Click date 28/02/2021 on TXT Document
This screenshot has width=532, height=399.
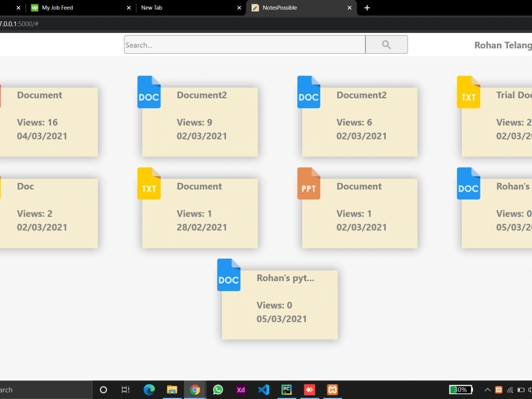pyautogui.click(x=202, y=227)
